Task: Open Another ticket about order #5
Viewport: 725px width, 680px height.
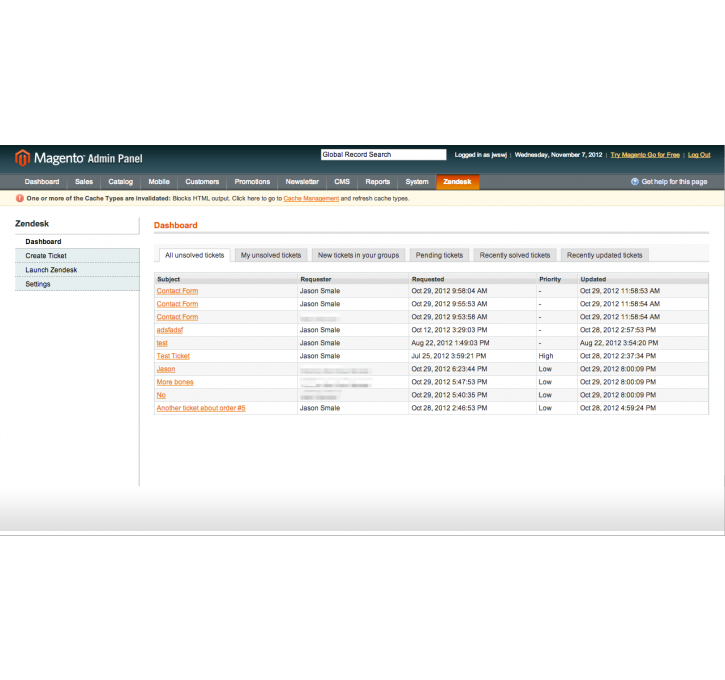Action: 201,408
